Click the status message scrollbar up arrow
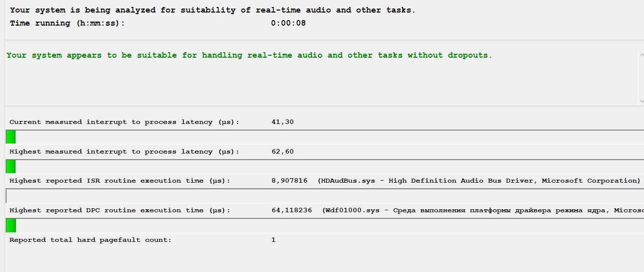 click(641, 54)
